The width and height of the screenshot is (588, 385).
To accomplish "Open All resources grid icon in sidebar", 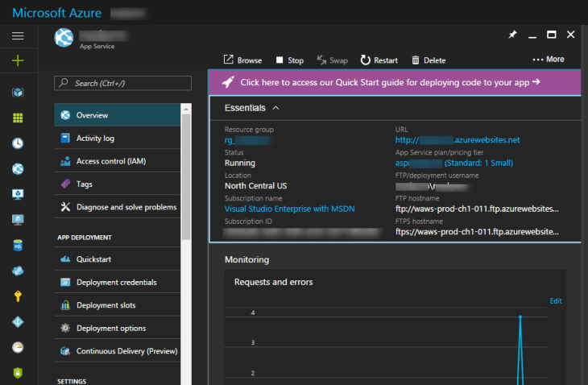I will [18, 118].
